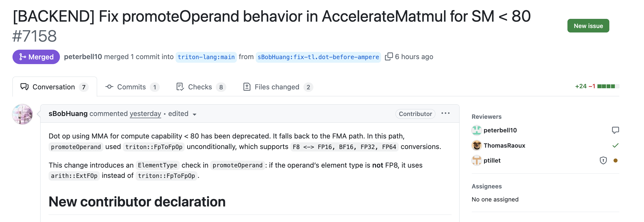
Task: Click the code owner shield icon beside ptillet
Action: tap(603, 160)
